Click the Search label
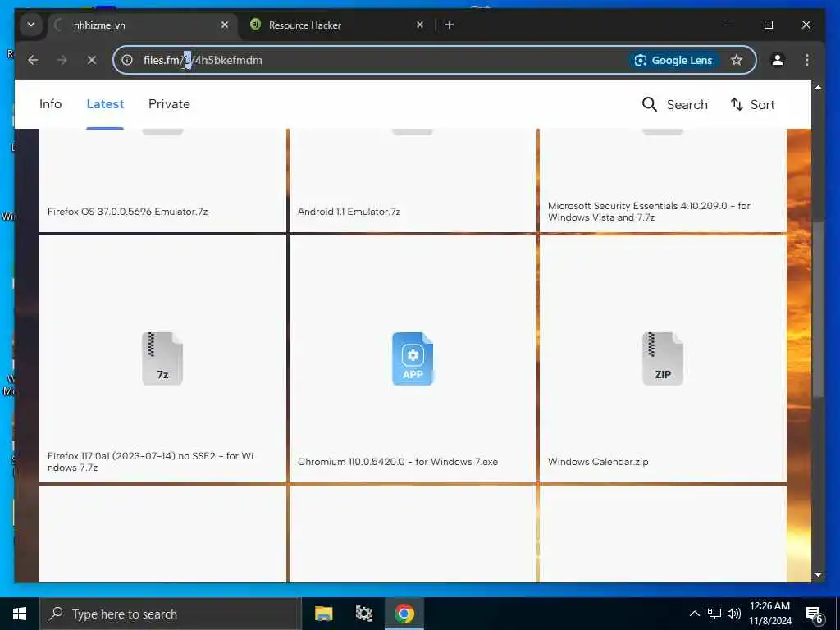 click(x=687, y=104)
